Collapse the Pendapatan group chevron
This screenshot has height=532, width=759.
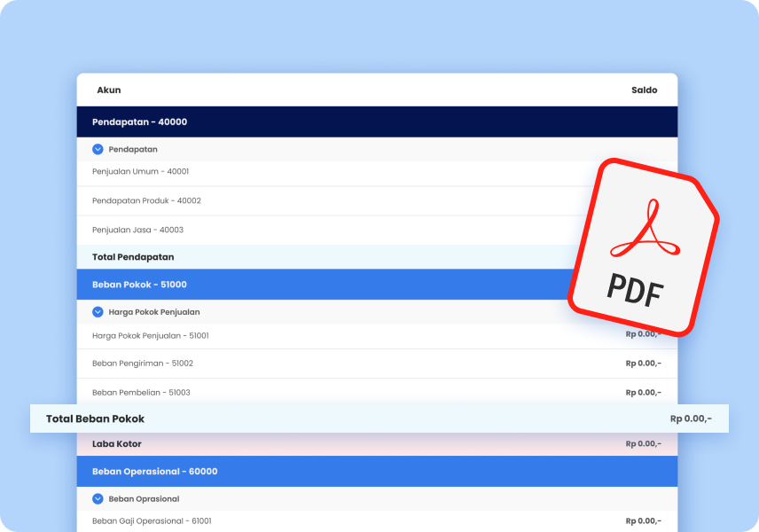[x=98, y=149]
